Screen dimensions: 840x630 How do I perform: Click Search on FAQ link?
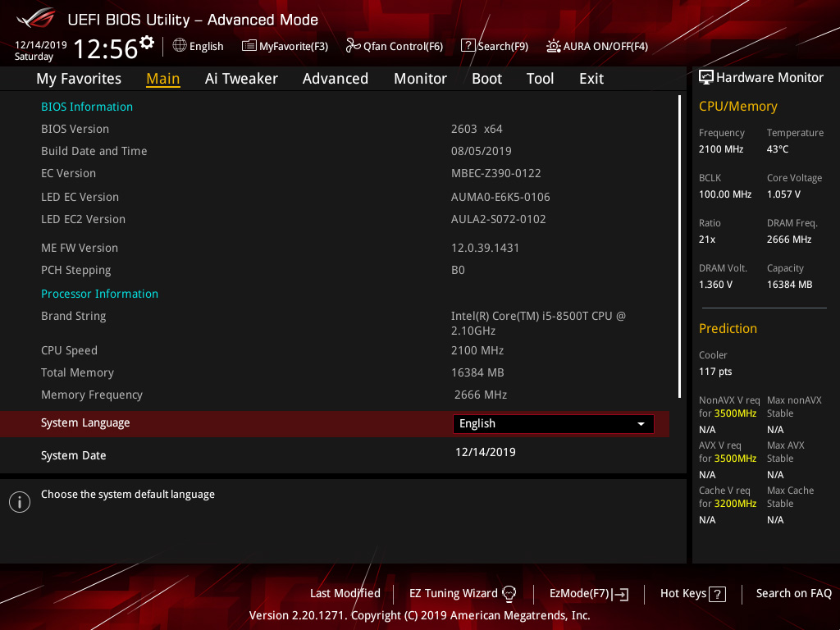coord(794,594)
